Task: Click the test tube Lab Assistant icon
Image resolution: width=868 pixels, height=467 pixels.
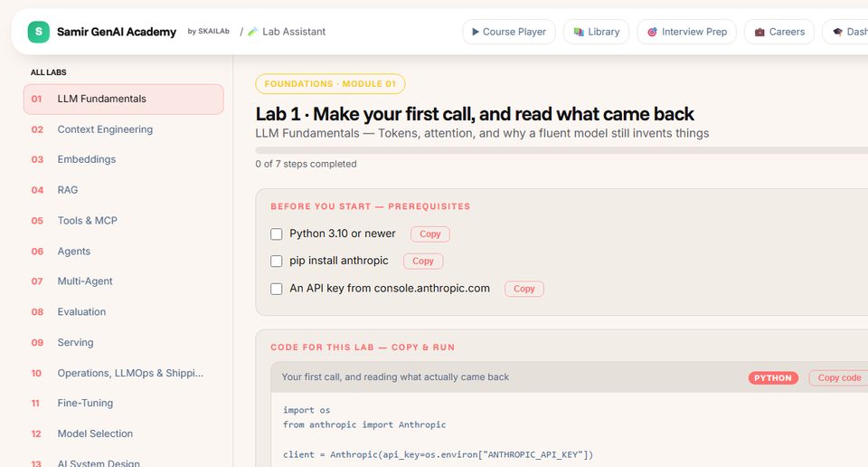Action: point(253,33)
